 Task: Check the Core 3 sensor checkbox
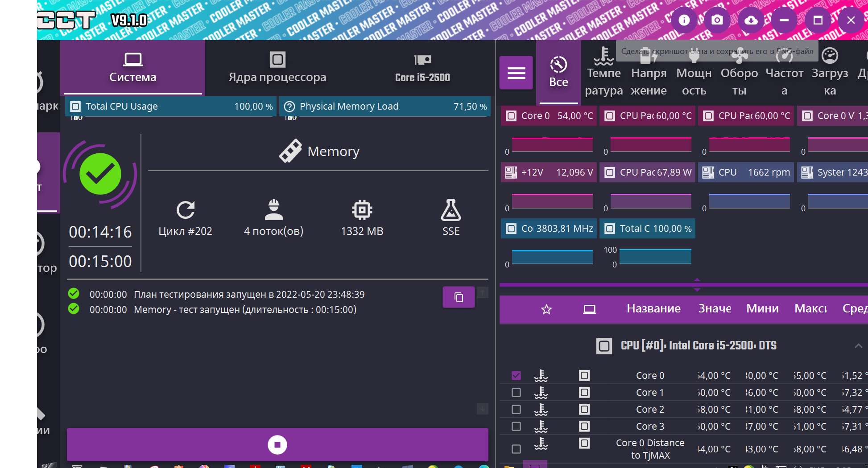[x=516, y=426]
